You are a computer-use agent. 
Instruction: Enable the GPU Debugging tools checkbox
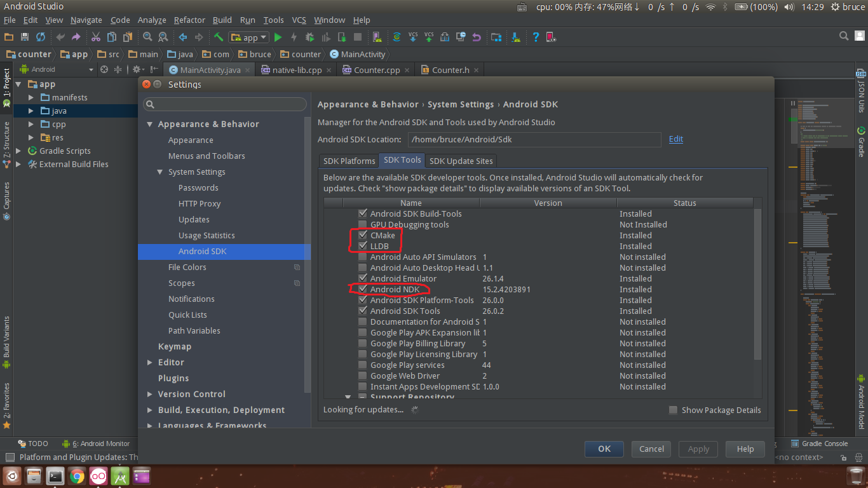tap(363, 224)
